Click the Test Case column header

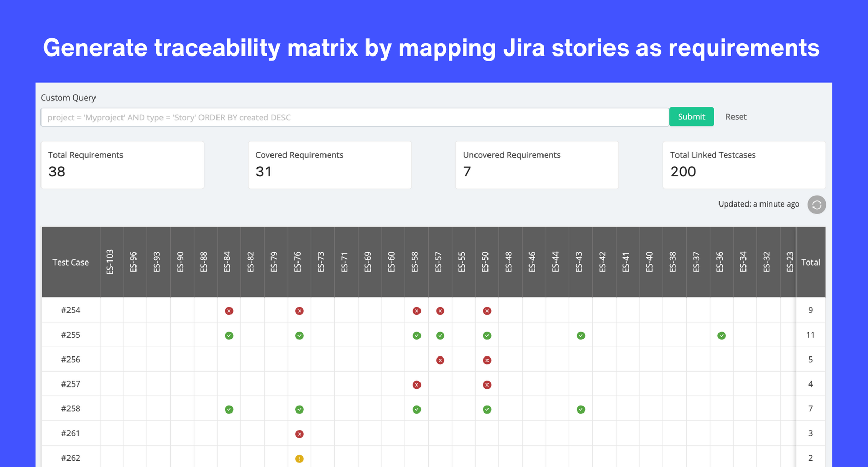click(71, 263)
